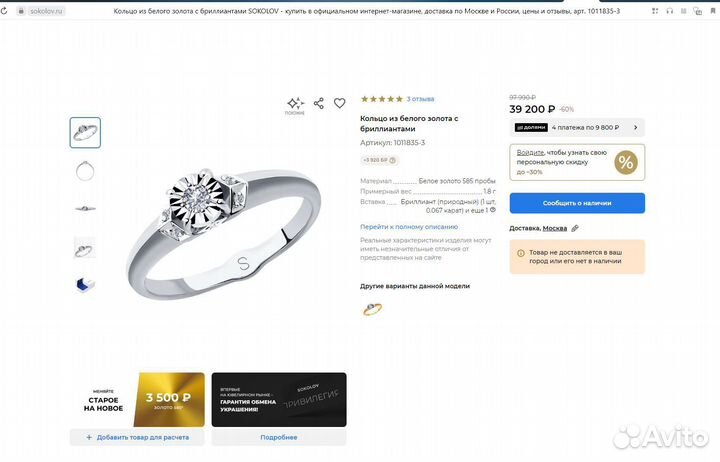Add ring to favorites with heart icon
720x462 pixels.
[340, 103]
